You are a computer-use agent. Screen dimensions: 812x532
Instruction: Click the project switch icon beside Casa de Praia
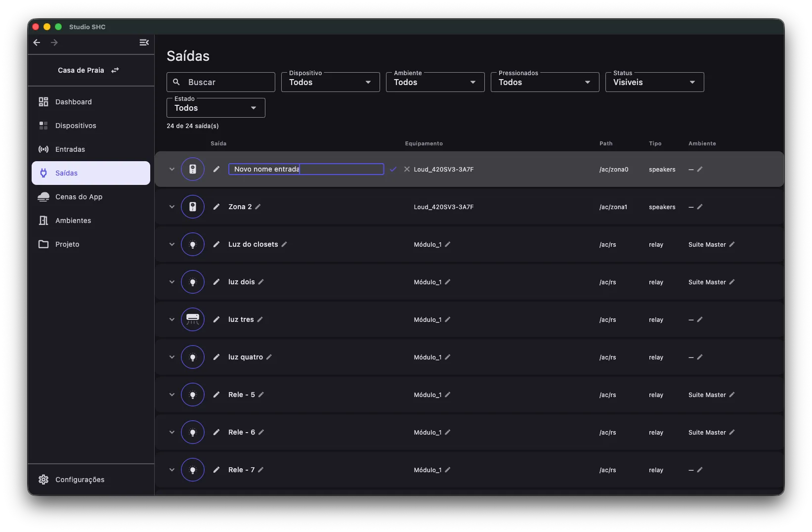coord(115,70)
